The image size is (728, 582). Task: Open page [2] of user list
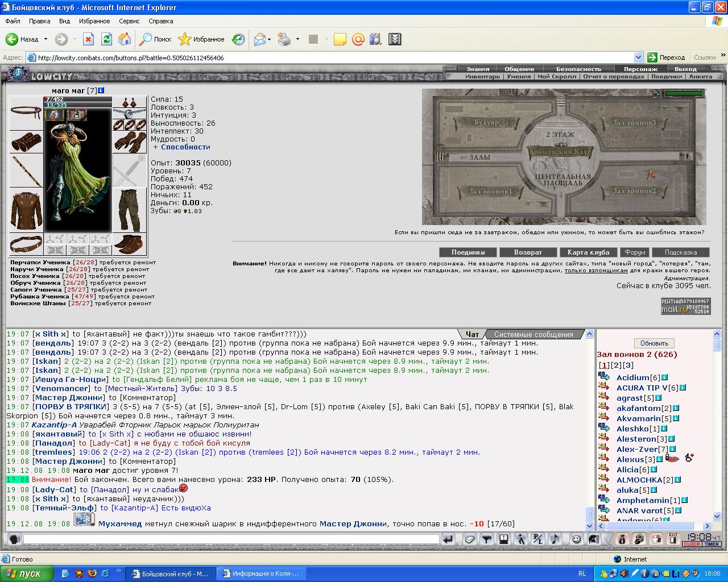click(x=616, y=365)
